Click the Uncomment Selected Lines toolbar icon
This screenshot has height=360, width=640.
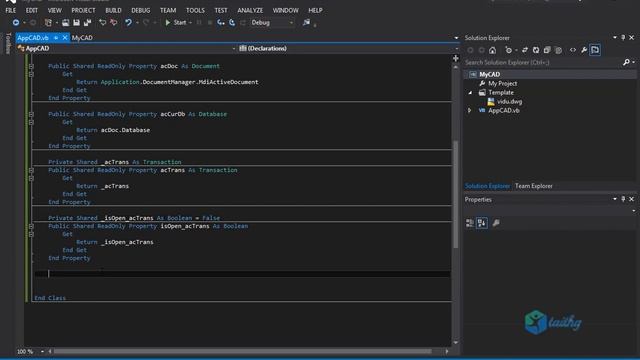point(114,23)
